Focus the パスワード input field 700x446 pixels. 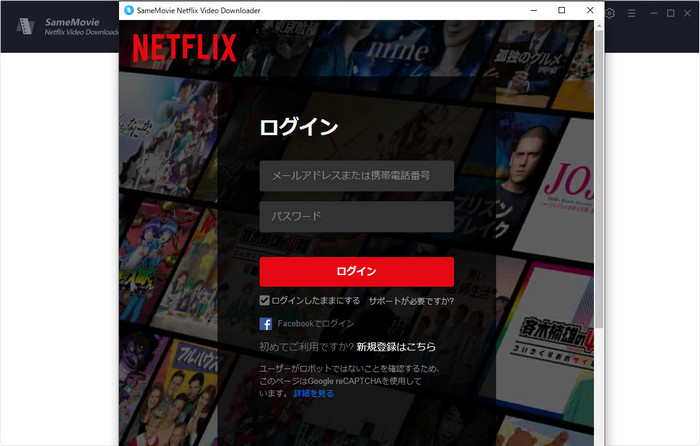coord(356,216)
